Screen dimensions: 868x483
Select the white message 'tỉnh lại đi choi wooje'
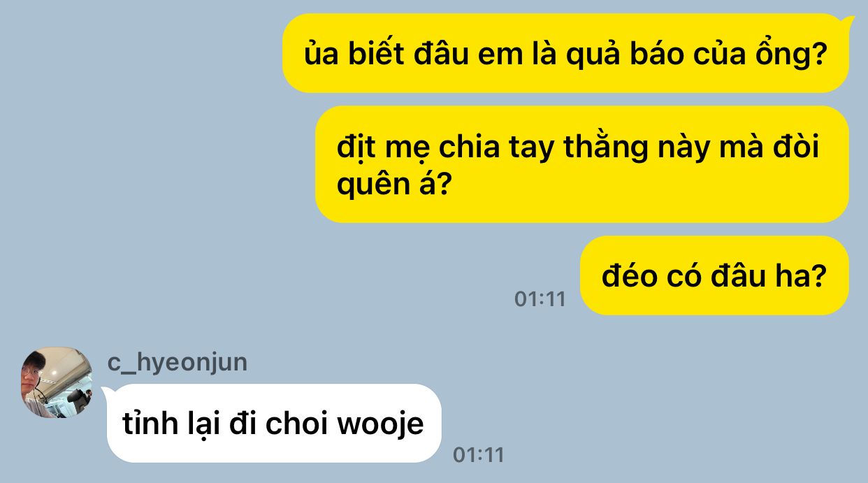pyautogui.click(x=274, y=423)
